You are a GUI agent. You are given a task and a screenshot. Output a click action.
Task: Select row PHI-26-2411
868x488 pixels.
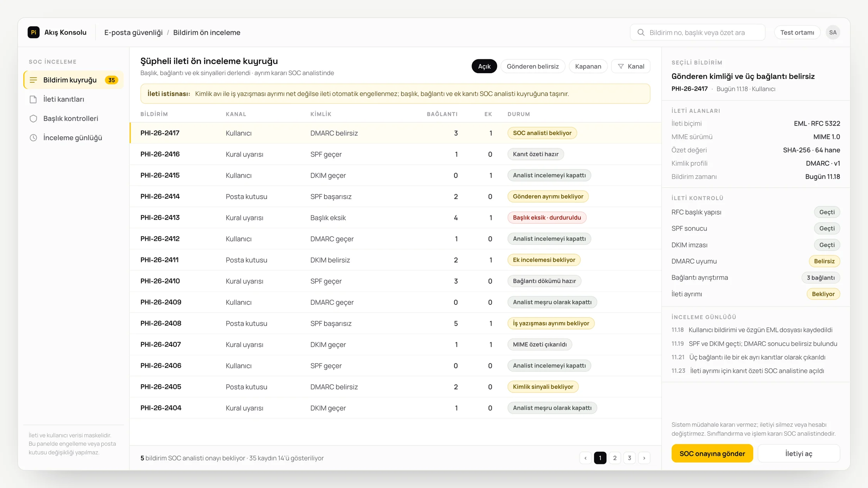pyautogui.click(x=396, y=260)
